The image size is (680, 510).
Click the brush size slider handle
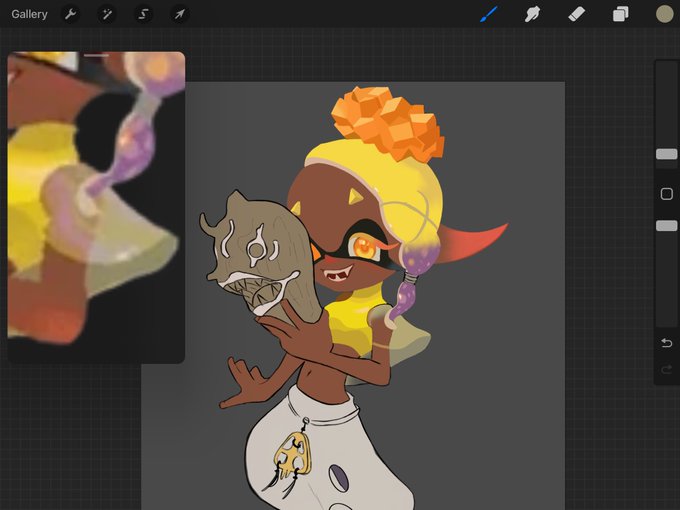tap(667, 154)
